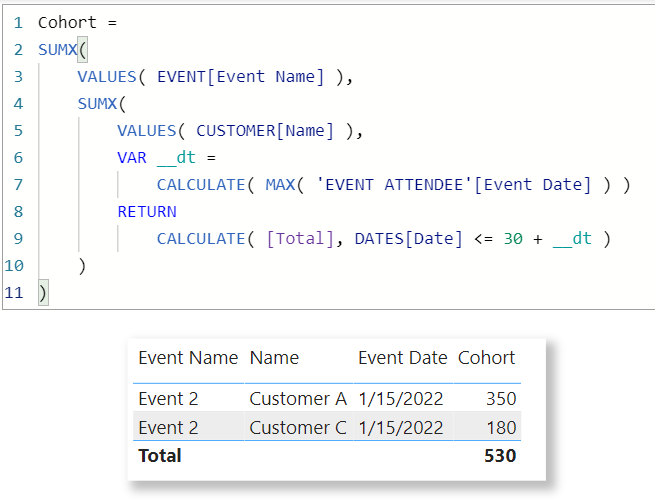Select the Customer C cell
Viewport: 655px width, 499px height.
(x=298, y=428)
